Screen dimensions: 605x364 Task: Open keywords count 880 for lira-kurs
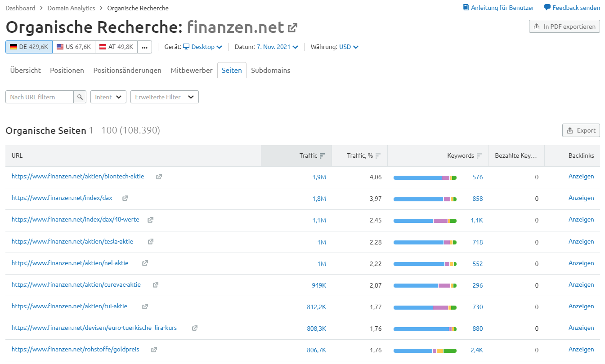point(478,328)
